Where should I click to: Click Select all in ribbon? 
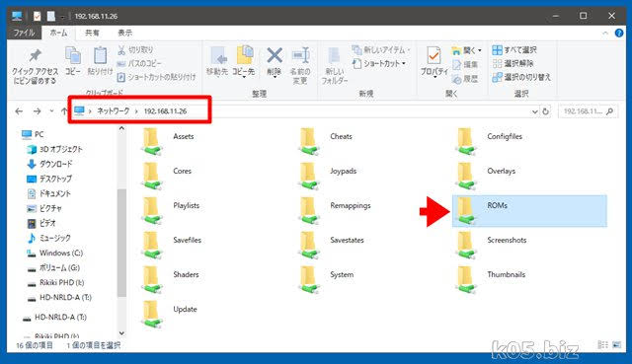point(514,50)
